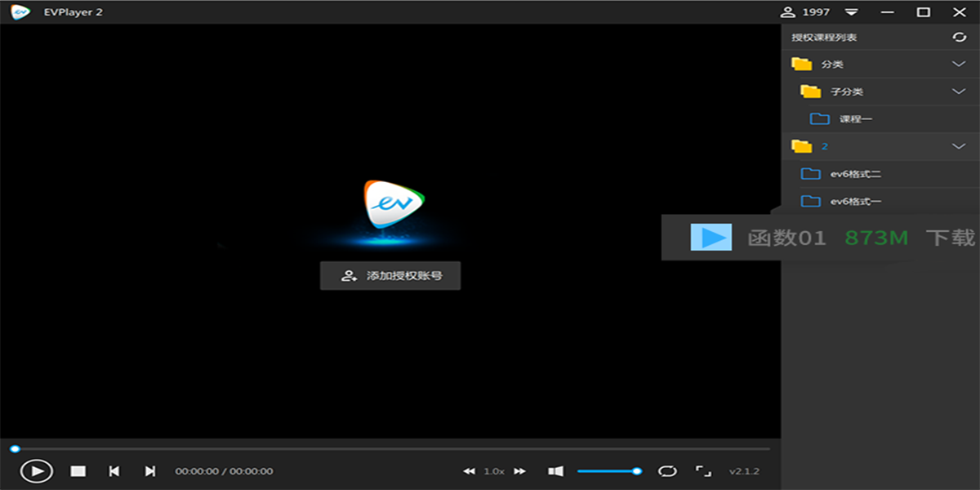Select 课程一 in the course tree
The height and width of the screenshot is (490, 980).
853,118
